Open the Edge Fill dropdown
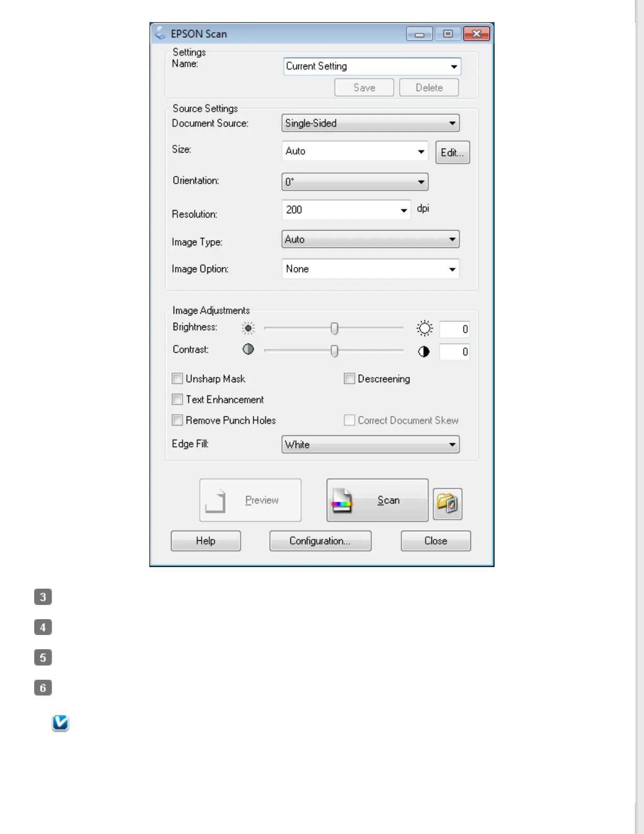 (370, 444)
